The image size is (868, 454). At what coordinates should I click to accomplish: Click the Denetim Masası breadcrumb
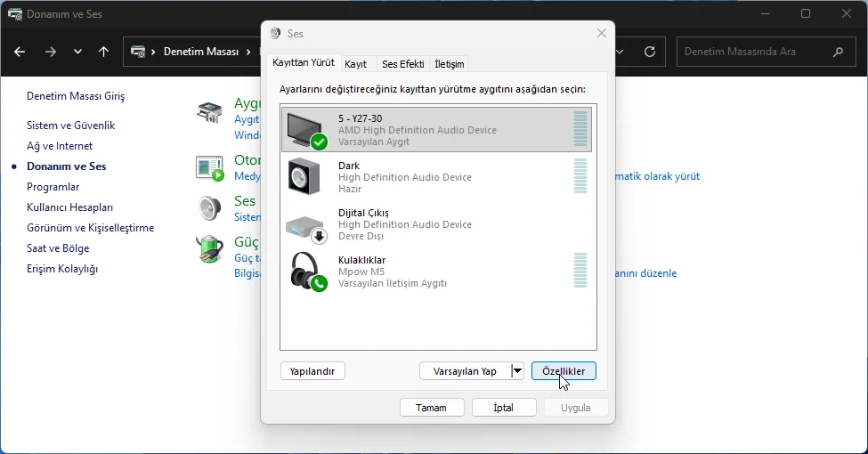click(201, 52)
